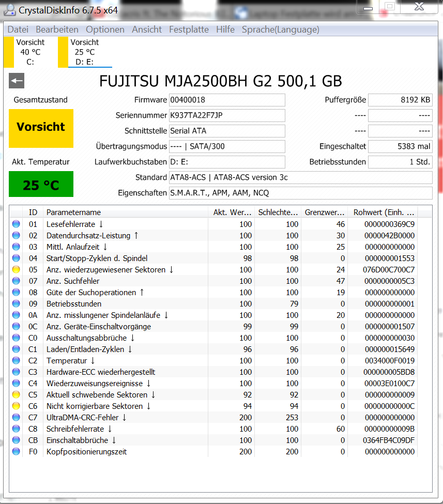Viewport: 443px width, 504px height.
Task: Click yellow orb for Nicht korrigierbare Sektoren
Action: 16,406
